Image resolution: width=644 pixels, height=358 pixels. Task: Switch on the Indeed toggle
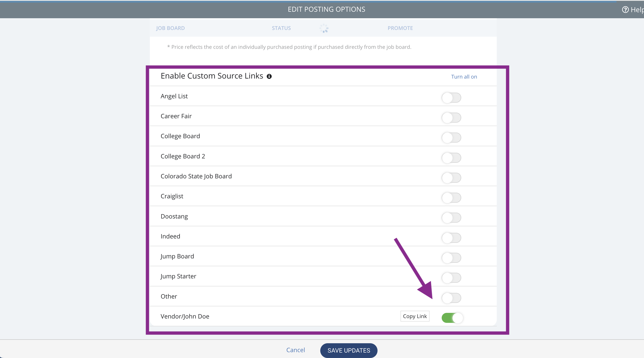coord(451,238)
